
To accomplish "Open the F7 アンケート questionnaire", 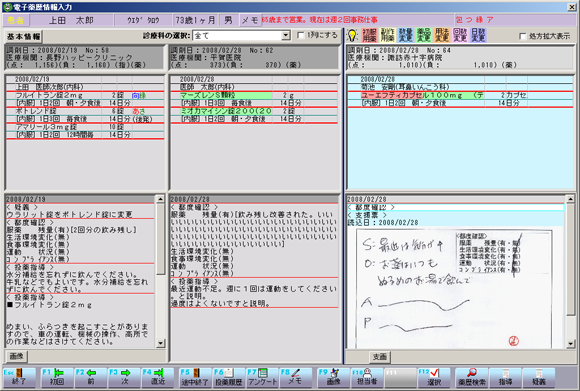I will coord(262,377).
